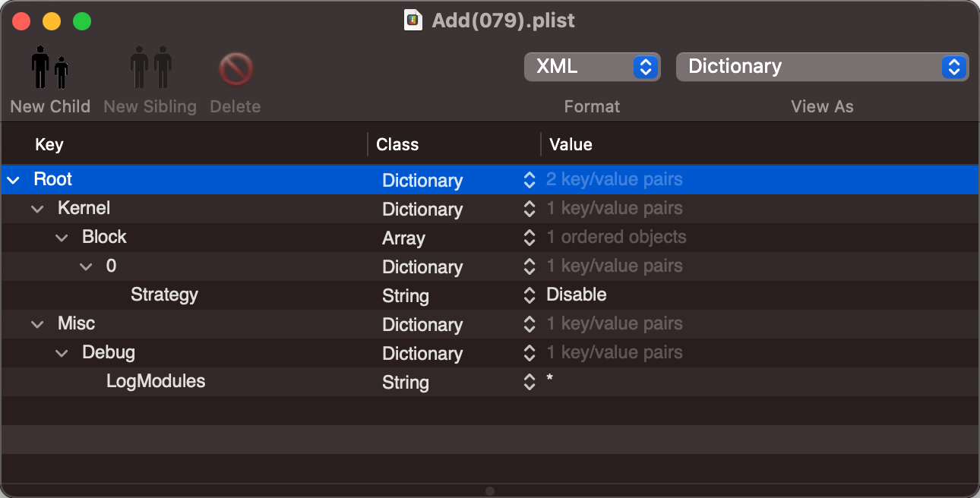Click the plist file icon in title bar

(x=413, y=20)
